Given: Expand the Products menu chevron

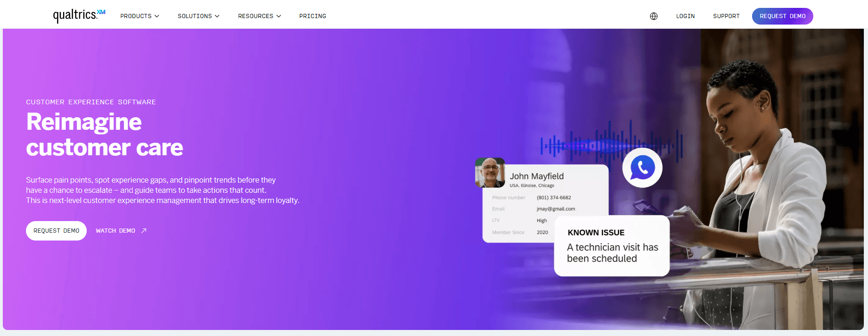Looking at the screenshot, I should pyautogui.click(x=157, y=16).
